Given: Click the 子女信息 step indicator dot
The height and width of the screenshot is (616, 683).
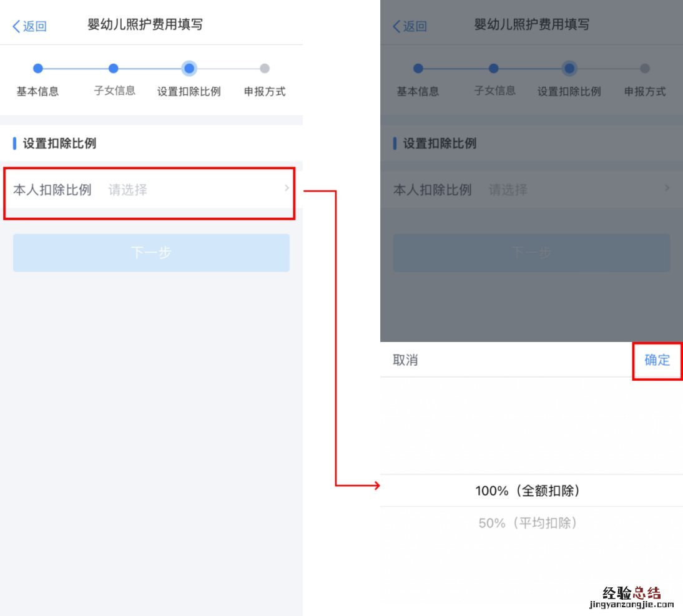Looking at the screenshot, I should [113, 69].
